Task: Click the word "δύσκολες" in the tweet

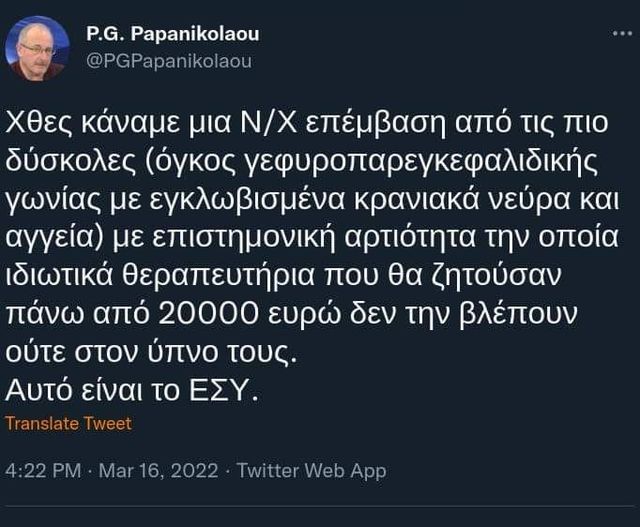Action: 67,158
